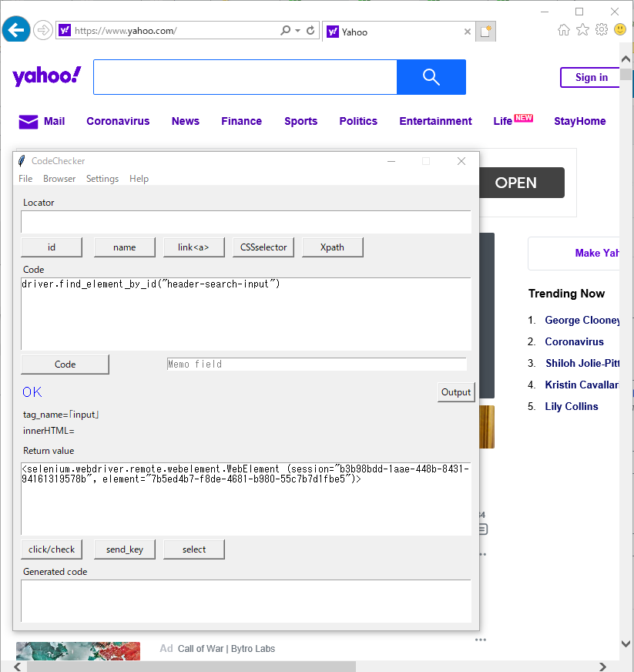Click inside the Return value text box
Viewport: 634px width, 672px height.
point(246,499)
